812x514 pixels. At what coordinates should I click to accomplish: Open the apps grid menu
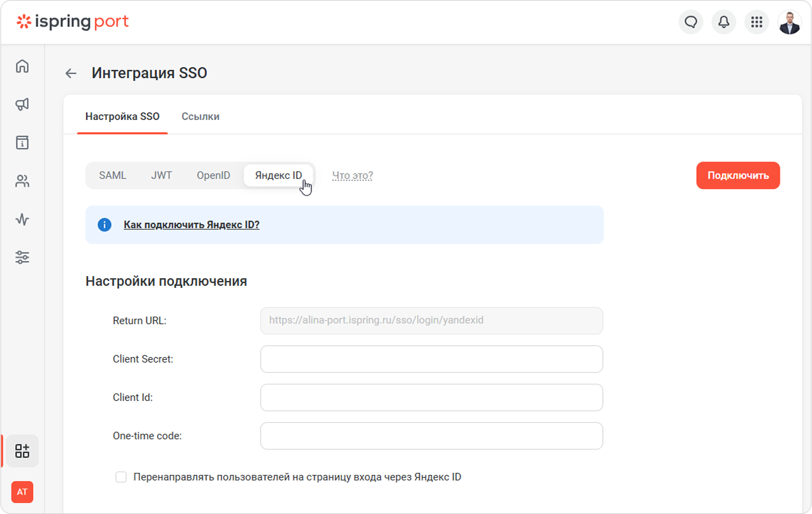pos(756,22)
